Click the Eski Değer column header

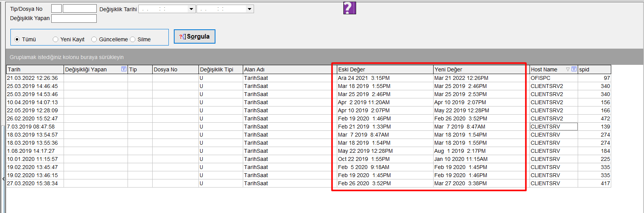pyautogui.click(x=385, y=69)
